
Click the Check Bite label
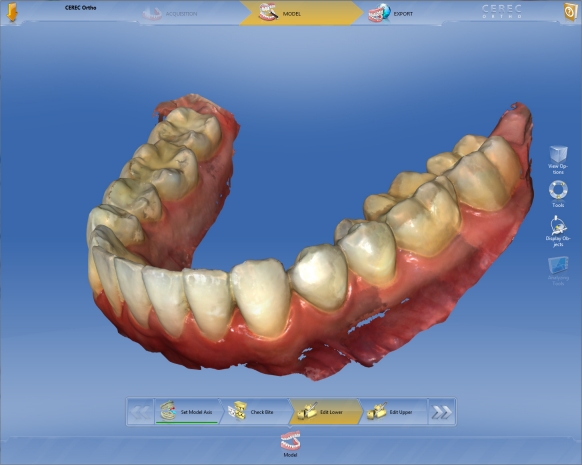[262, 412]
